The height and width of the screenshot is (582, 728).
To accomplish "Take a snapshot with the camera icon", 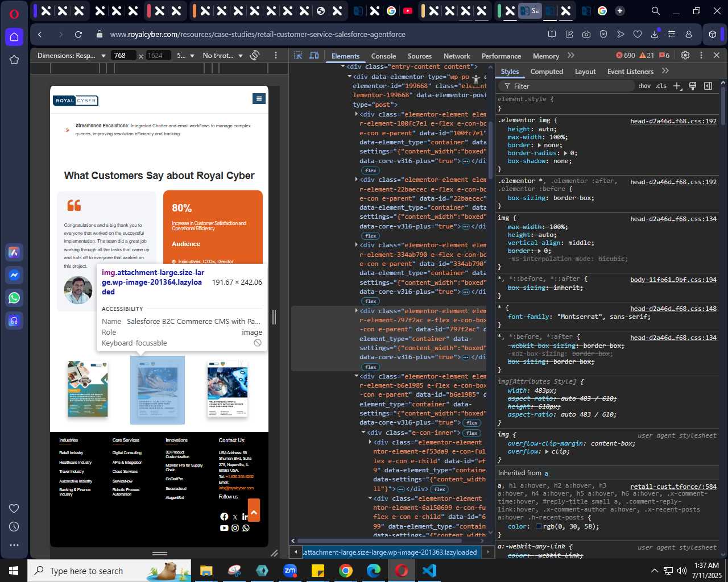I will tap(586, 35).
